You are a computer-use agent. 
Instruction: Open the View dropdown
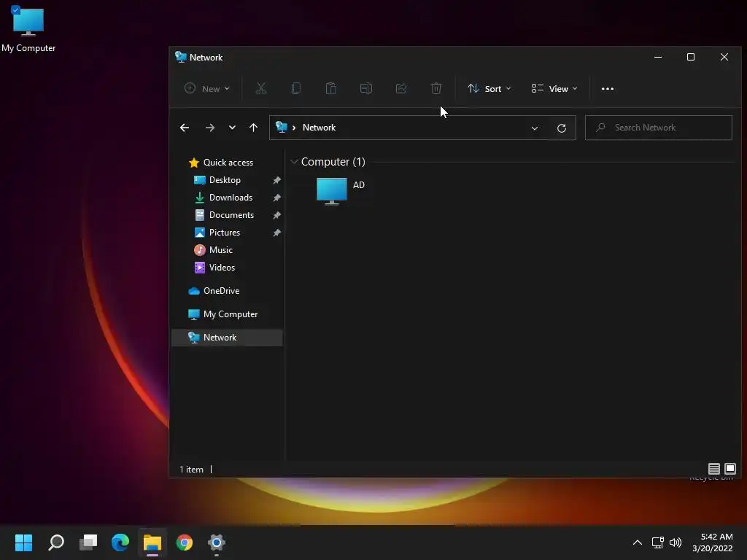pos(554,88)
